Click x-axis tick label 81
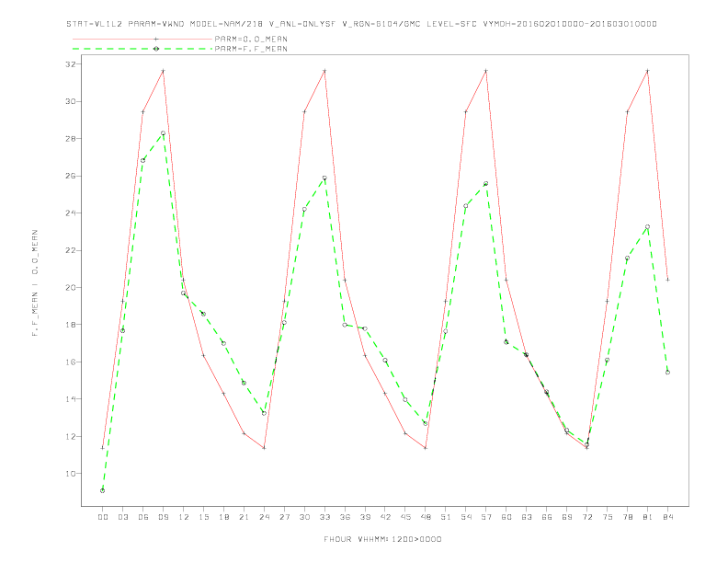 648,517
